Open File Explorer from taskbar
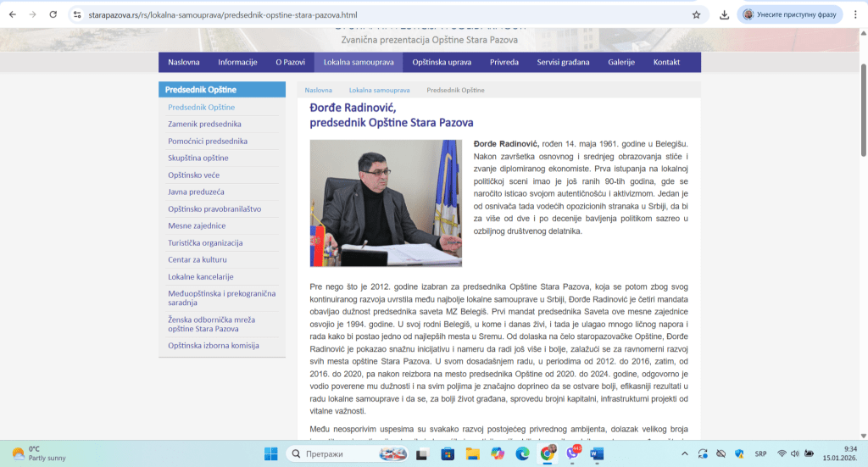This screenshot has width=868, height=467. point(472,453)
